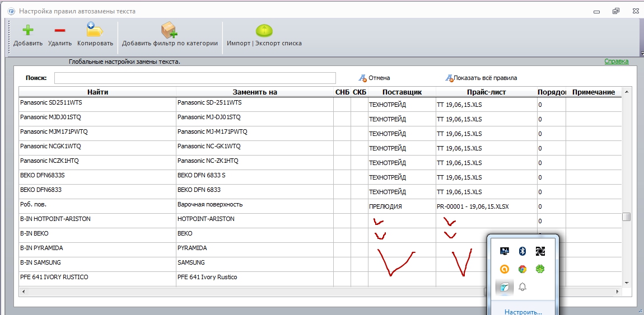Click the Отмена button label
The width and height of the screenshot is (644, 315).
click(379, 78)
